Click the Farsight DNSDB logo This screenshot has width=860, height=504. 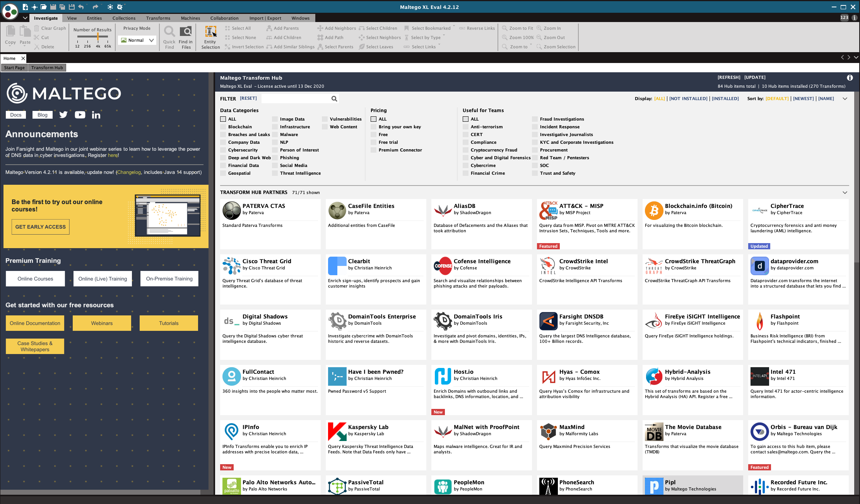click(548, 321)
